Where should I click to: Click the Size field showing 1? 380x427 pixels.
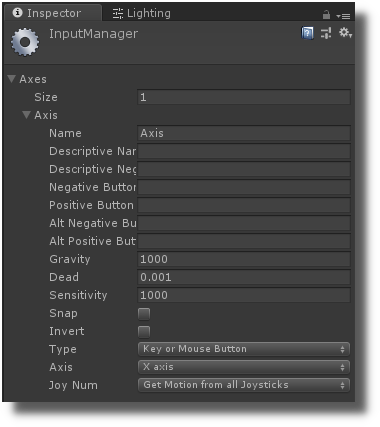244,97
